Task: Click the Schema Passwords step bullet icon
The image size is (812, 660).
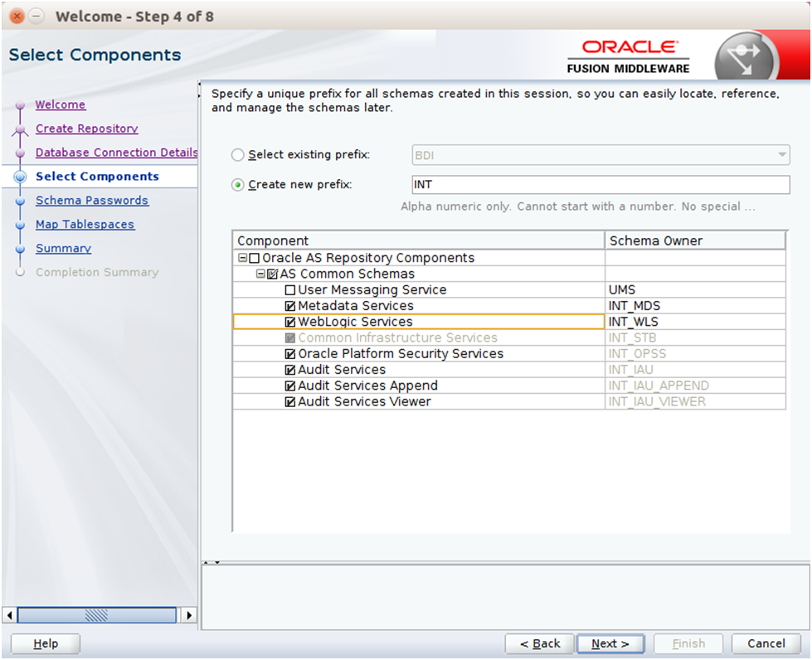Action: pos(20,201)
